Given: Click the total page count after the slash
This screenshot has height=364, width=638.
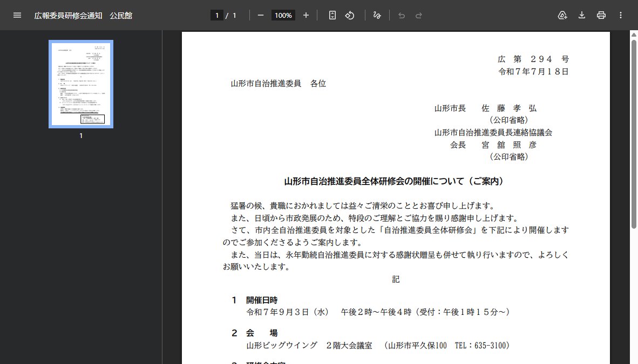Looking at the screenshot, I should point(234,16).
